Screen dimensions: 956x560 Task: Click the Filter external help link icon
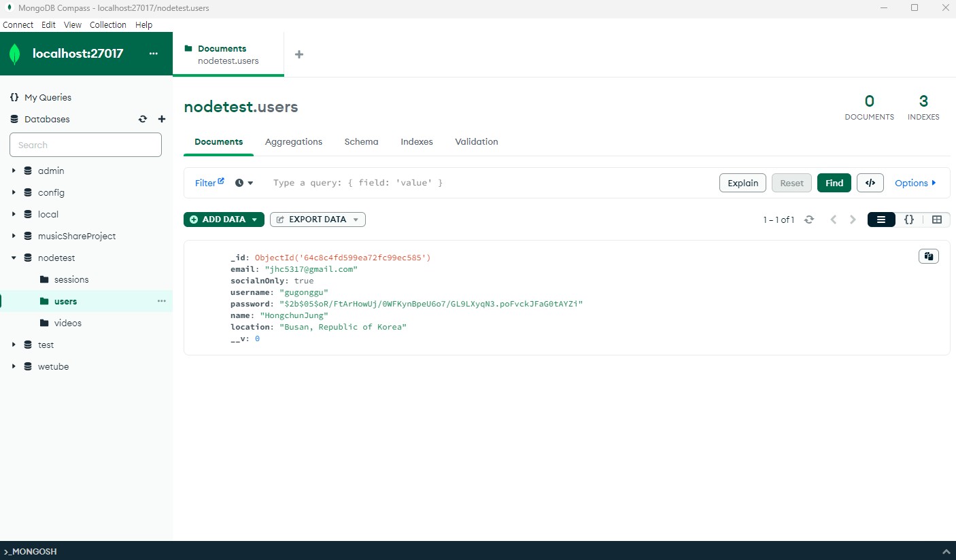[x=221, y=181]
